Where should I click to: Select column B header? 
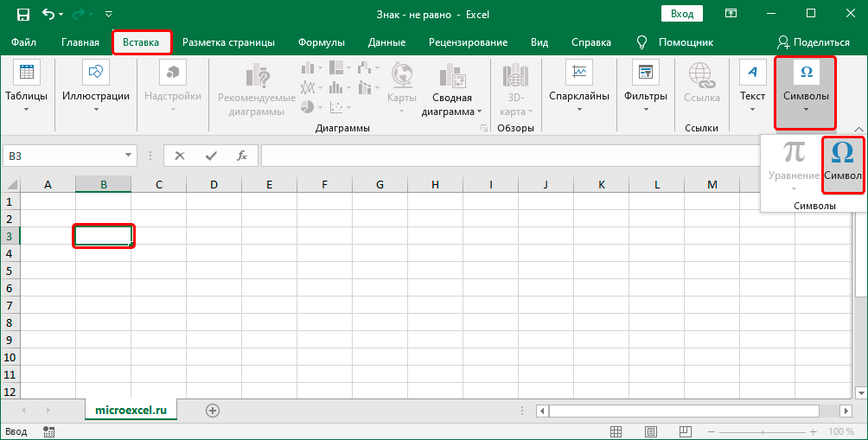point(104,184)
